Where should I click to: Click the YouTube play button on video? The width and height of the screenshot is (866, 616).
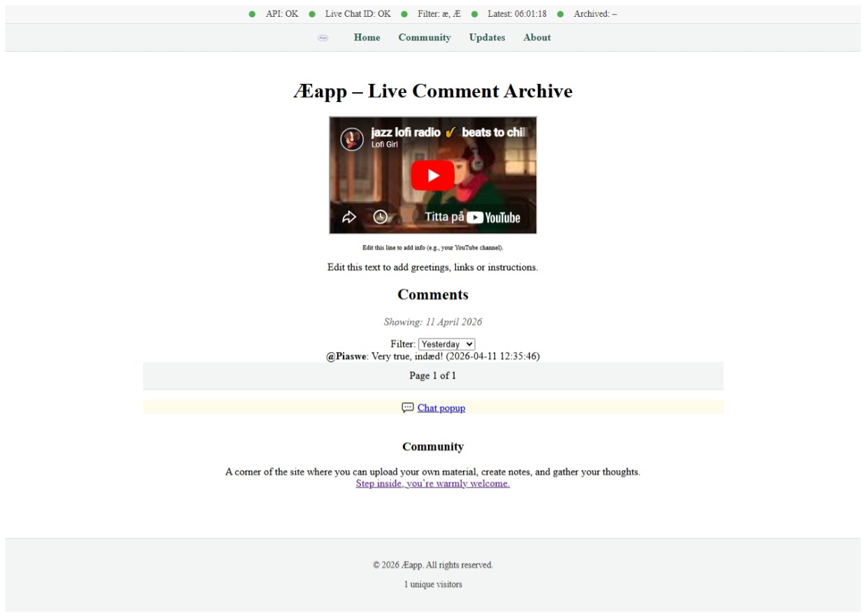click(433, 175)
